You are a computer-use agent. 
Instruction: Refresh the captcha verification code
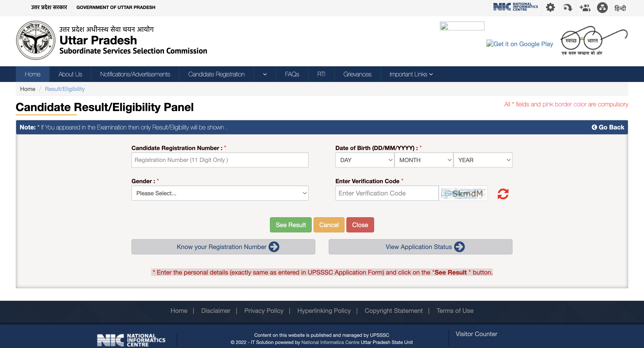(x=503, y=193)
